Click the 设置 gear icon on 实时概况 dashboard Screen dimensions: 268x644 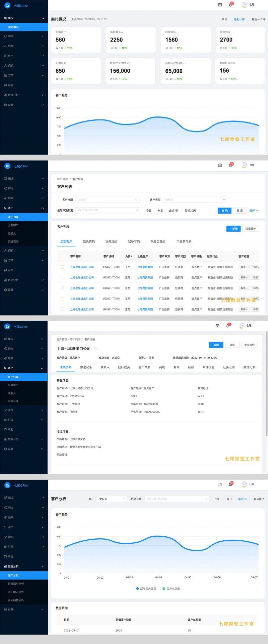[6, 105]
